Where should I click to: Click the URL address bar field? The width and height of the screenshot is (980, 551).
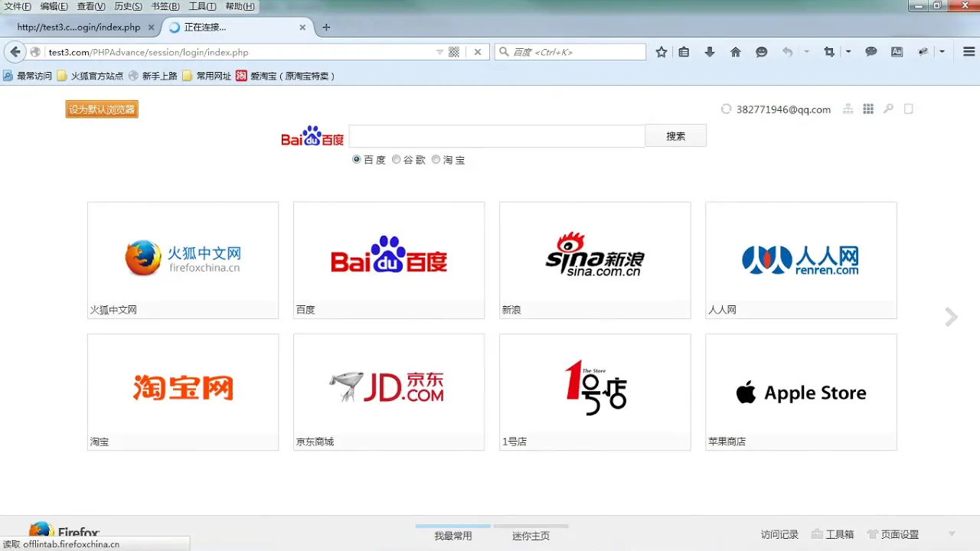point(239,52)
